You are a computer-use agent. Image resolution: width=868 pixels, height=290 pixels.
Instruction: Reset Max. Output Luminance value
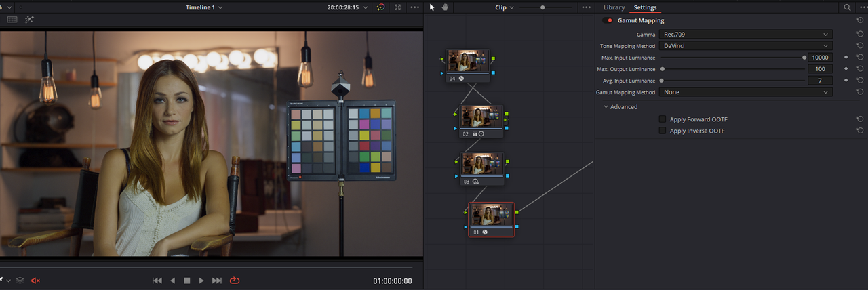(x=860, y=69)
